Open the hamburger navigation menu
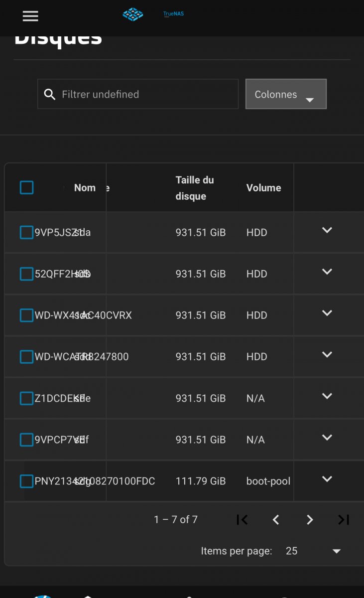Viewport: 364px width, 598px height. (x=30, y=16)
